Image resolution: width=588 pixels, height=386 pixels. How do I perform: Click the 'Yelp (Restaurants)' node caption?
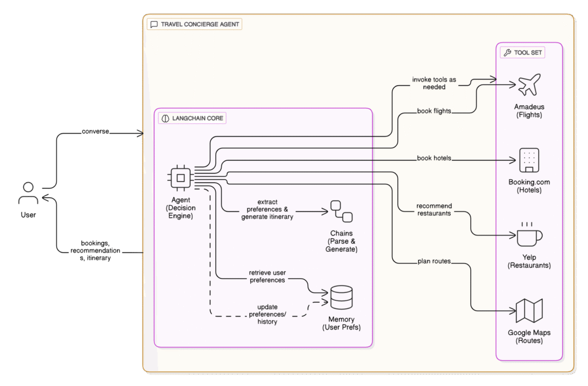[x=529, y=261]
